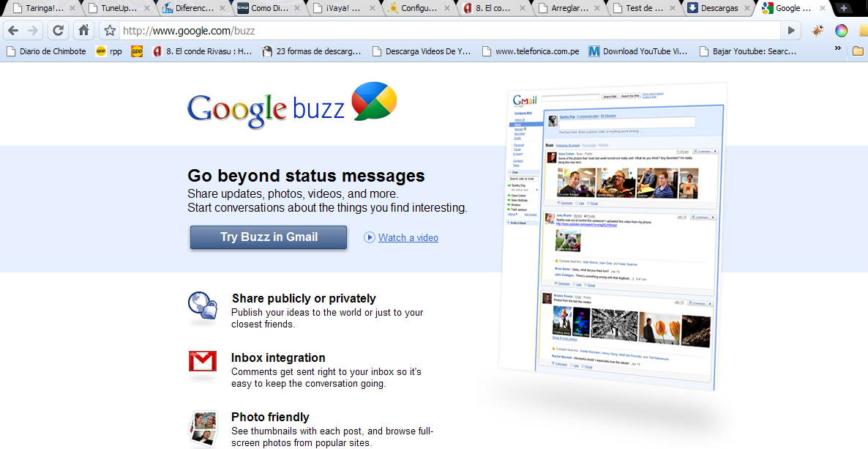Close the active Google tab
868x449 pixels.
click(823, 8)
